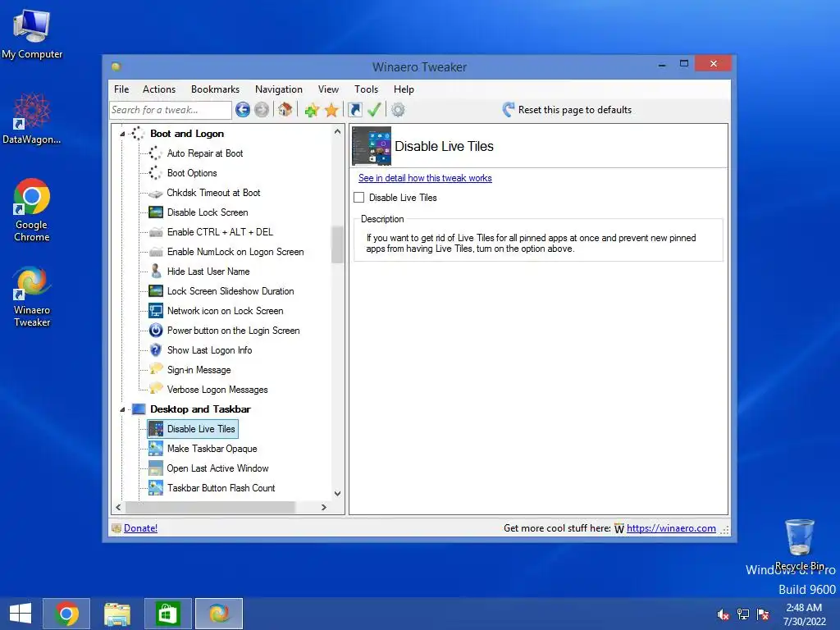The width and height of the screenshot is (840, 630).
Task: Open the File menu
Action: pyautogui.click(x=121, y=89)
